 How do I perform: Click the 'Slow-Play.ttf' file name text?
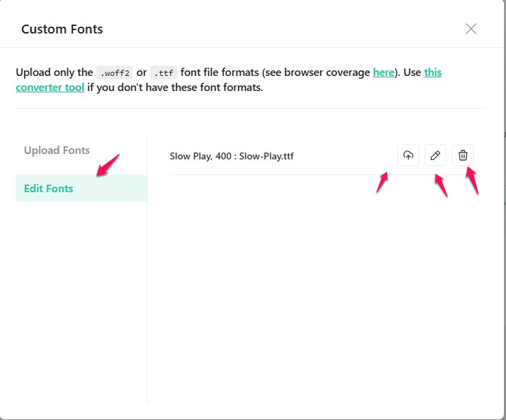(x=267, y=157)
